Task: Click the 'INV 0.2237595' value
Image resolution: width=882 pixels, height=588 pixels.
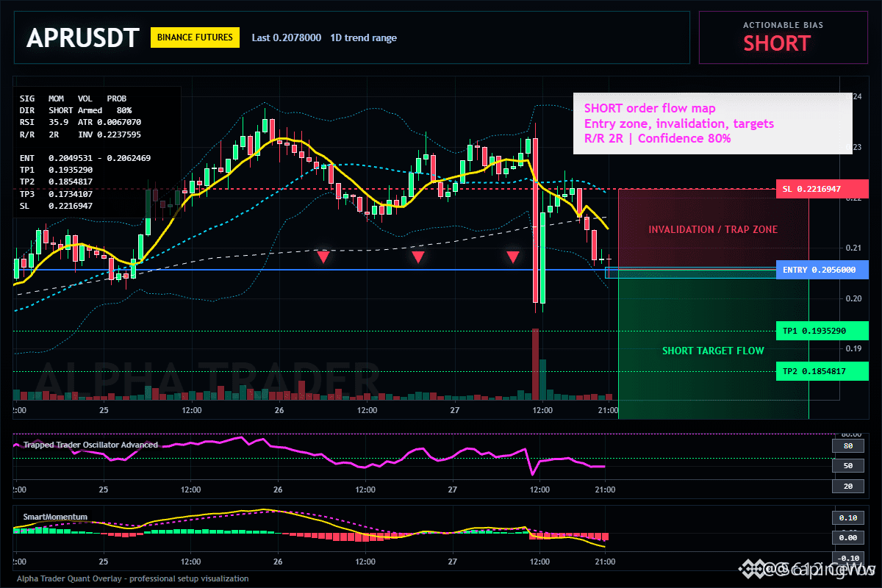Action: tap(110, 135)
